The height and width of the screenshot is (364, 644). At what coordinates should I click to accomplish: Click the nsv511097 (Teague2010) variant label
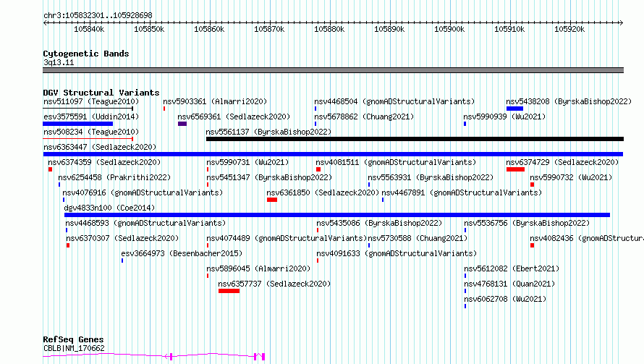click(91, 101)
